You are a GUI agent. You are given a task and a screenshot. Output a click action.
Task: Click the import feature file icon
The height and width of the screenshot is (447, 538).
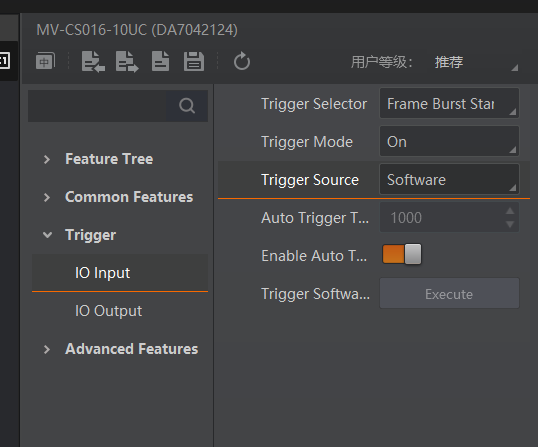(x=93, y=62)
